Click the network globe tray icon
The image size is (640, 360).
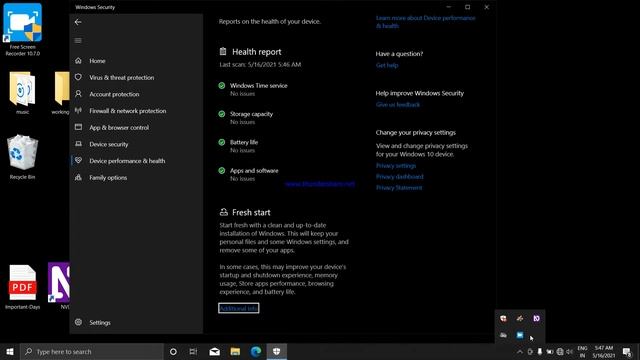point(560,352)
